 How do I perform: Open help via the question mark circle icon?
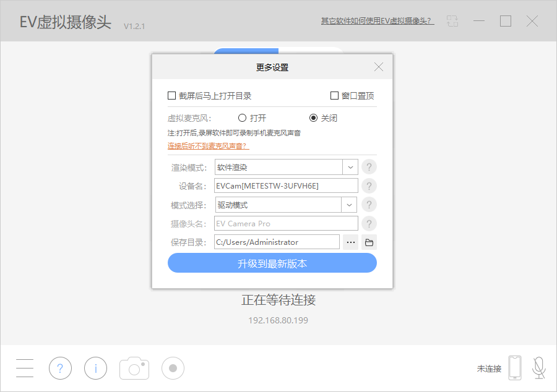[x=60, y=367]
